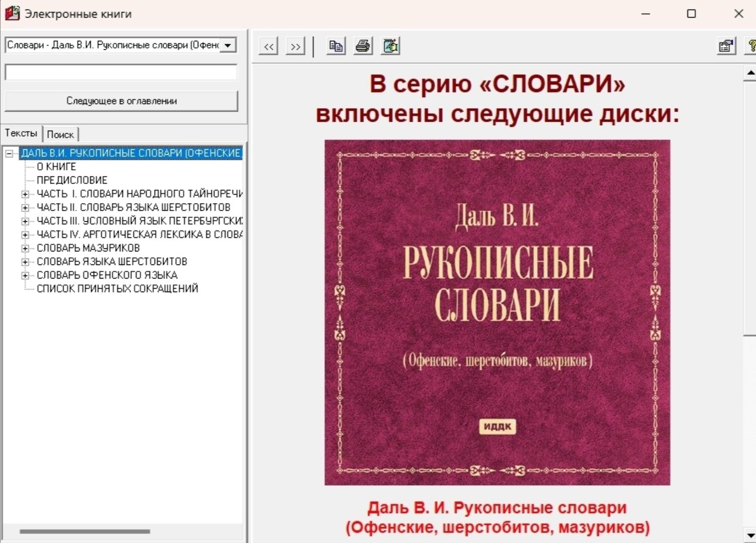Select ЧАСТЬ I. СЛОВАРИ НАРОДНОГО ТАЙНОРЕЧИЯ label
Screen dimensions: 756x543
[x=139, y=194]
